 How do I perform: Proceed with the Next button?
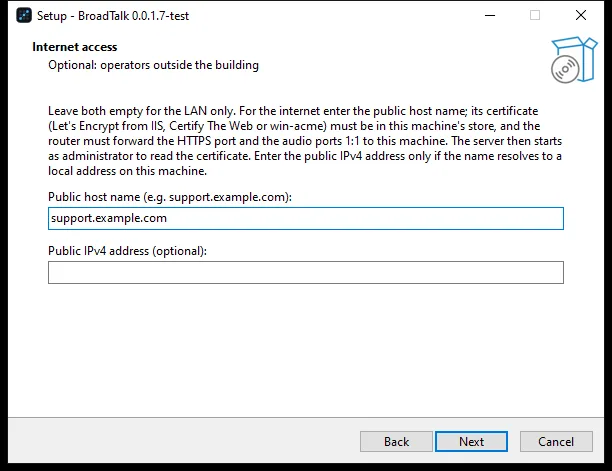click(x=471, y=442)
